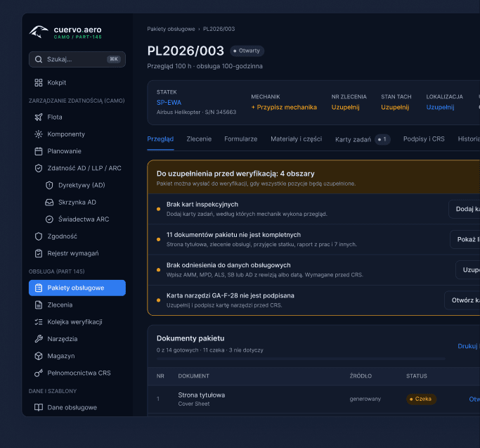The height and width of the screenshot is (448, 480).
Task: Click the package documents progress bar
Action: click(301, 359)
